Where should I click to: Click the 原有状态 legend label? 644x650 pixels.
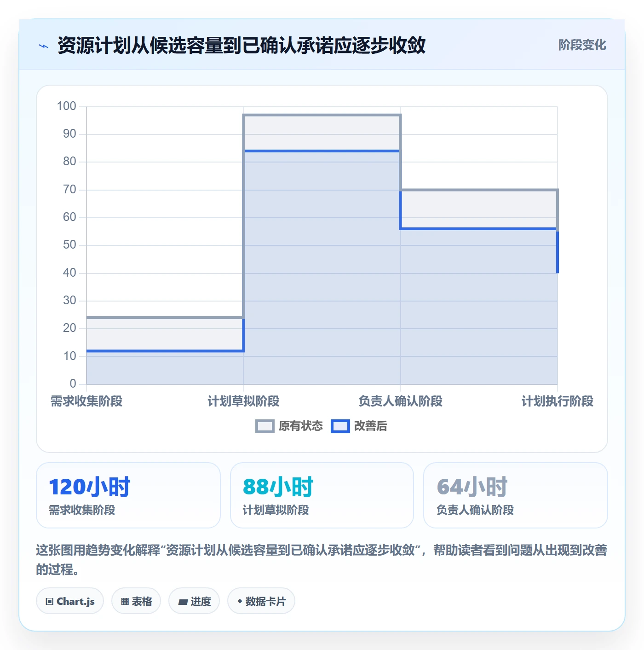click(301, 426)
